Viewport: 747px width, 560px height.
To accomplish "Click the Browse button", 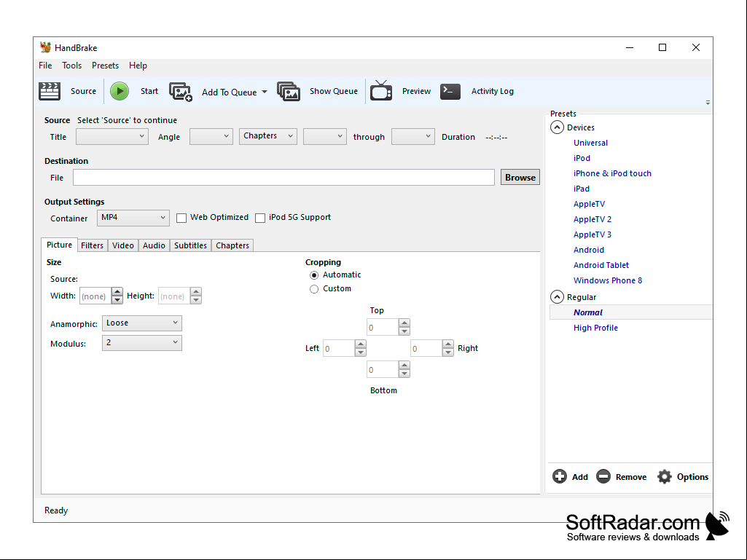I will click(x=520, y=177).
